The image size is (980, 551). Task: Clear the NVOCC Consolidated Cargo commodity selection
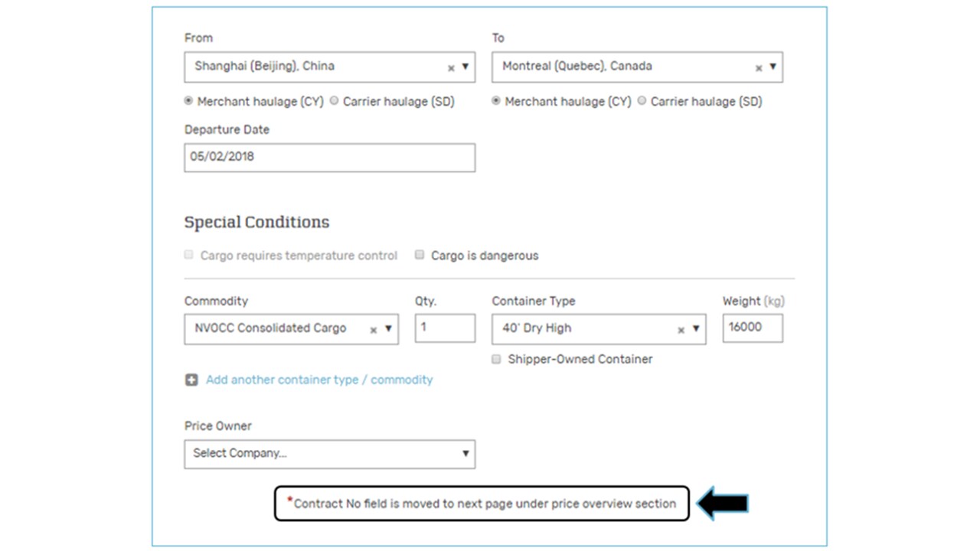(x=374, y=330)
